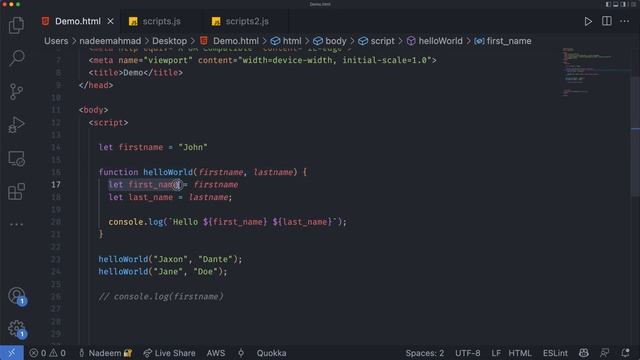This screenshot has width=640, height=360.
Task: Close the Demo.html tab
Action: 111,21
